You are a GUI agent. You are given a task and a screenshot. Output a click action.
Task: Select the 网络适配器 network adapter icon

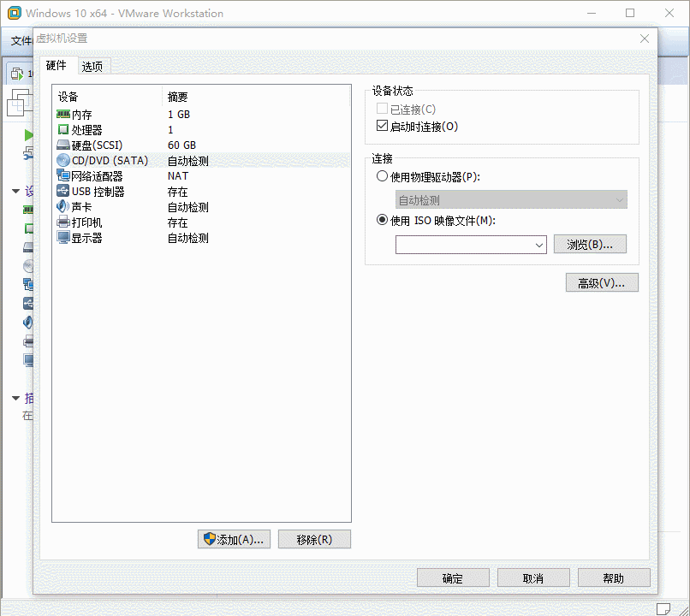63,175
